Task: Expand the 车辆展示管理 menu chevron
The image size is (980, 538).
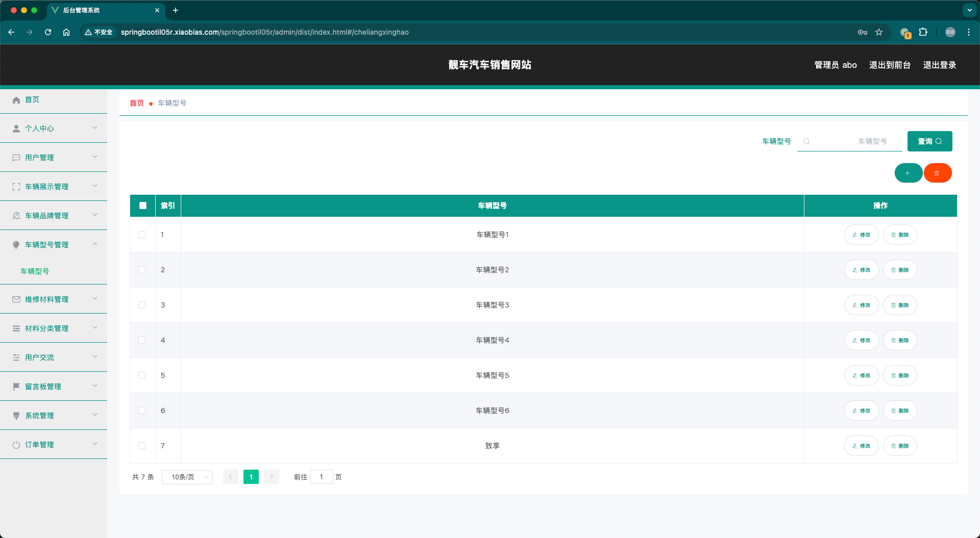Action: 95,186
